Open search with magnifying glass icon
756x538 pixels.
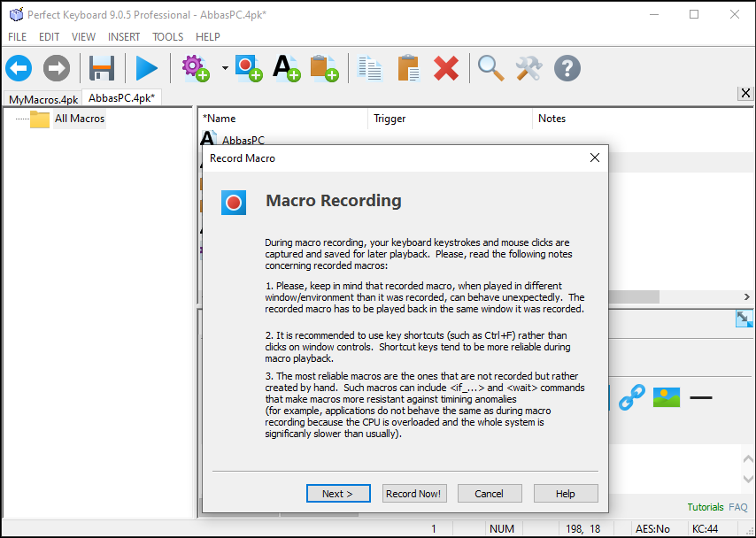click(490, 68)
